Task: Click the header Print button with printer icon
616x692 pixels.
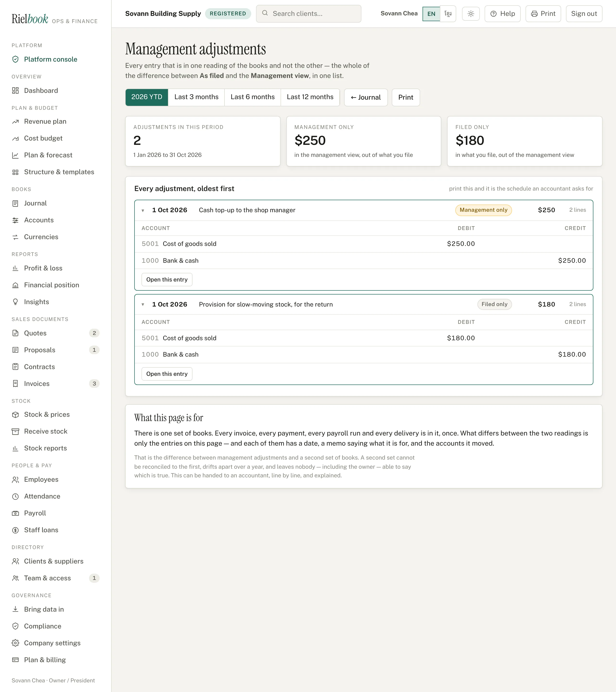Action: click(543, 14)
